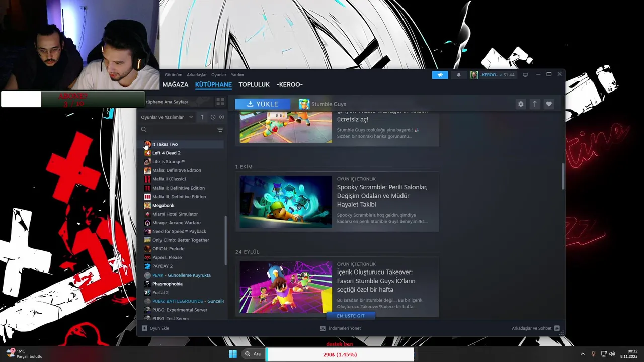Click the Stumble Guys game icon in header
Viewport: 644px width, 362px height.
tap(304, 104)
